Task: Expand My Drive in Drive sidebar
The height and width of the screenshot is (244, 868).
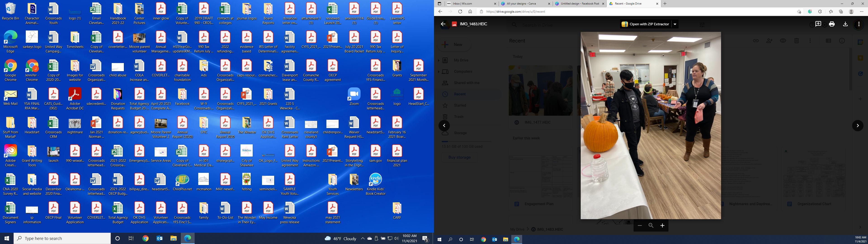Action: point(439,60)
